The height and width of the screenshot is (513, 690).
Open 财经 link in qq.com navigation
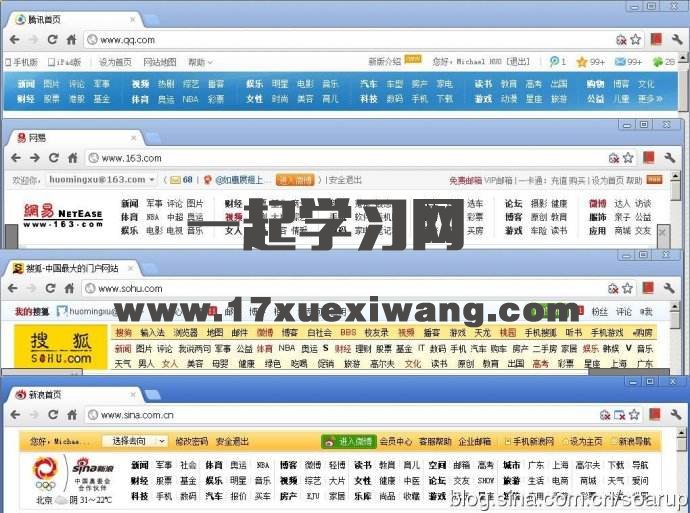point(26,99)
